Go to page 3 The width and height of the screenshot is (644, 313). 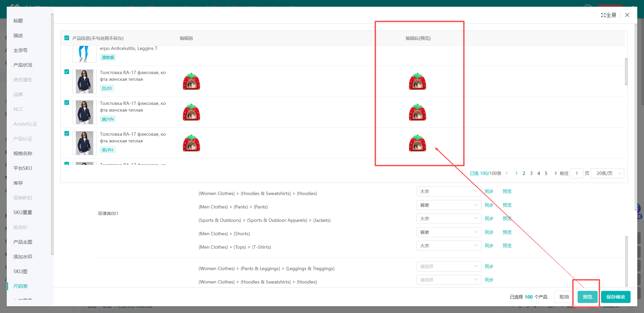coord(531,173)
